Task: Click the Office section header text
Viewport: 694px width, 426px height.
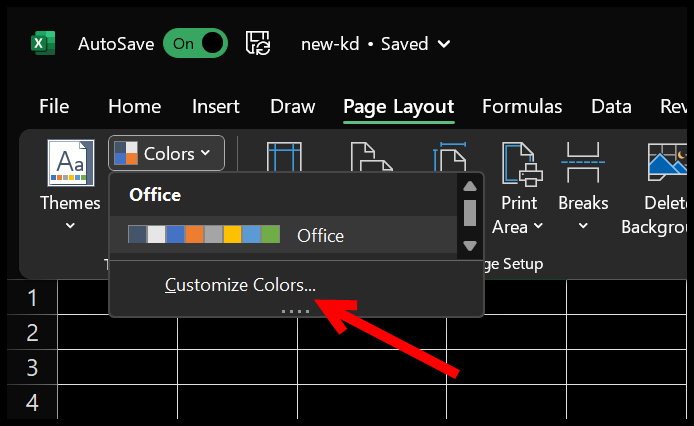Action: [155, 195]
